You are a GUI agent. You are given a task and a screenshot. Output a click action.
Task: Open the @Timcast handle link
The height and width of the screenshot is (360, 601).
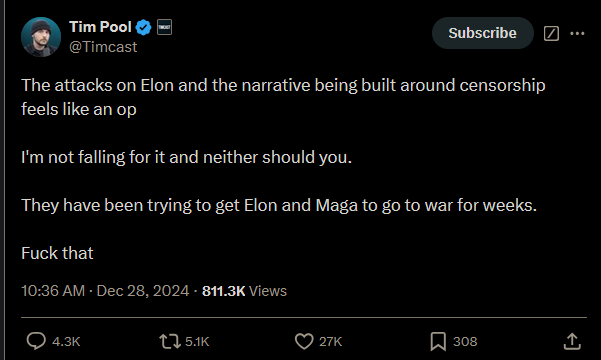pos(103,47)
